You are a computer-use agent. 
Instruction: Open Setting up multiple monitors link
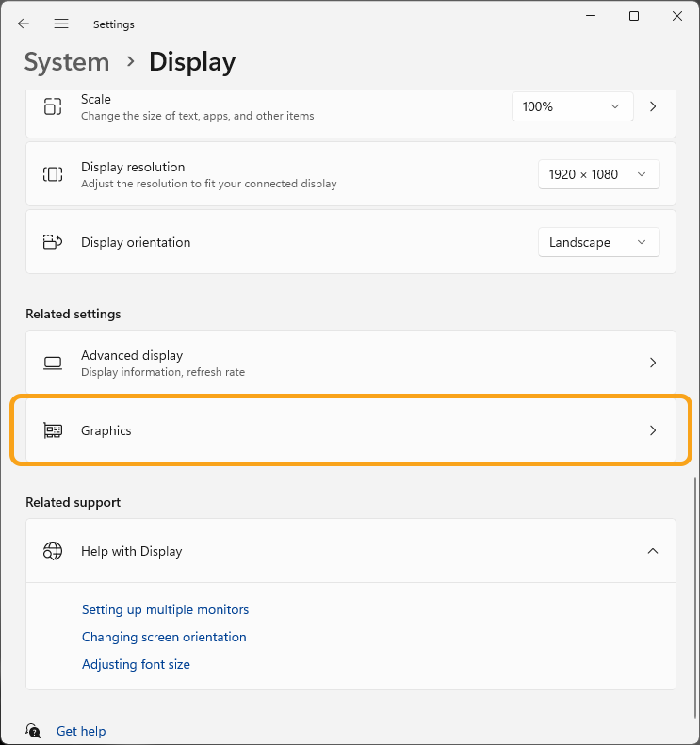(165, 609)
